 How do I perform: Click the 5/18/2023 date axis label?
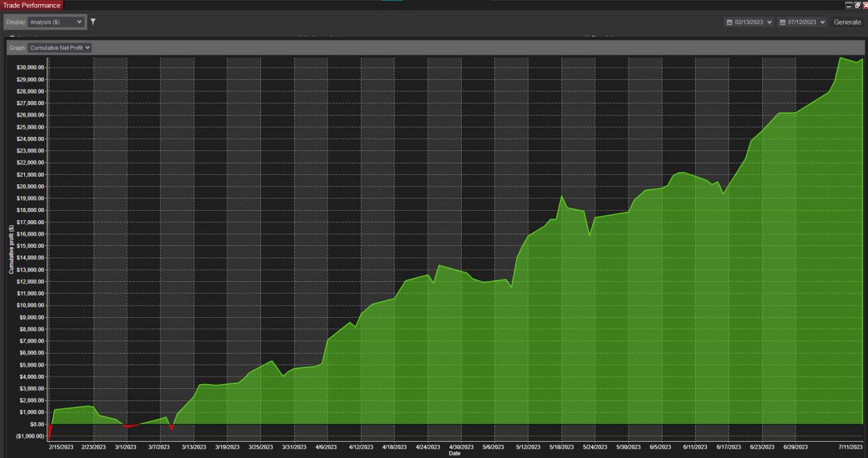561,447
